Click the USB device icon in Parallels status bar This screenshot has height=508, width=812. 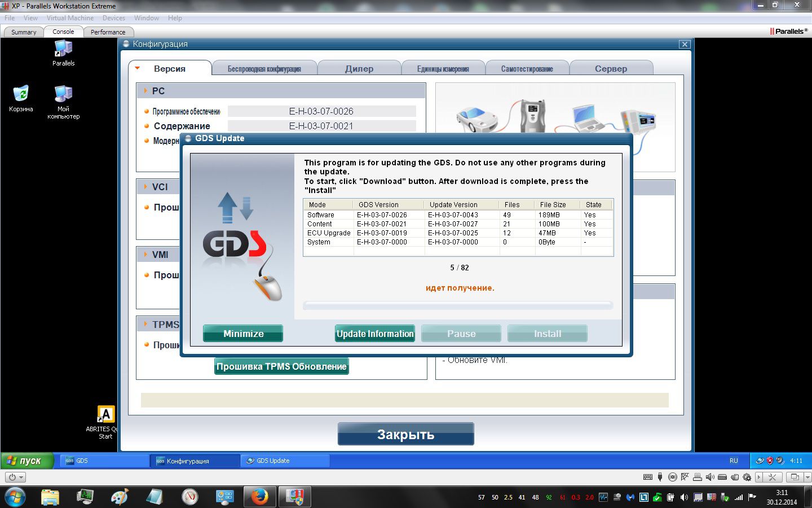tap(660, 477)
